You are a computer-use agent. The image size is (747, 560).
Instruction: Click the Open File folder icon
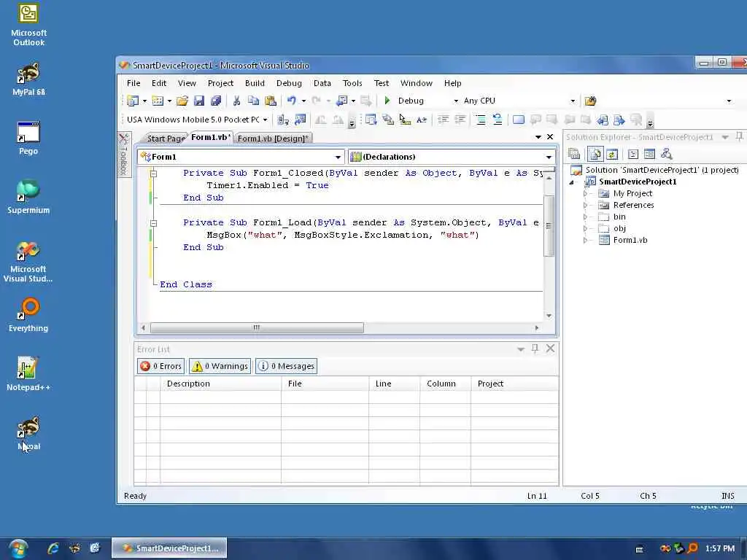pyautogui.click(x=182, y=101)
